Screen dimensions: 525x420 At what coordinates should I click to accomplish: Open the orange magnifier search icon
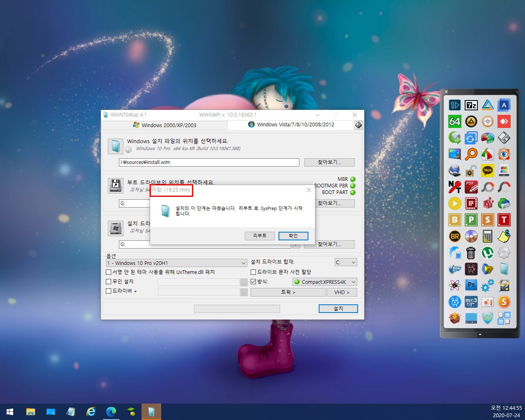471,154
